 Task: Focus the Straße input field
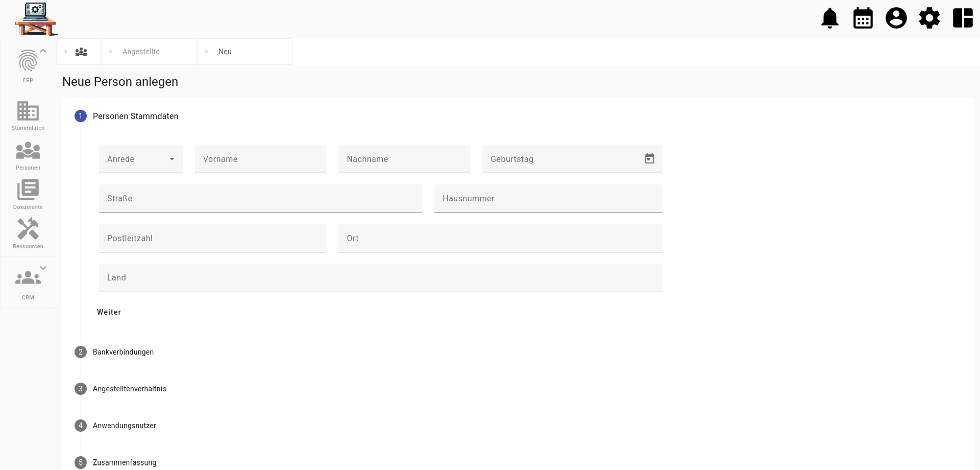coord(260,199)
